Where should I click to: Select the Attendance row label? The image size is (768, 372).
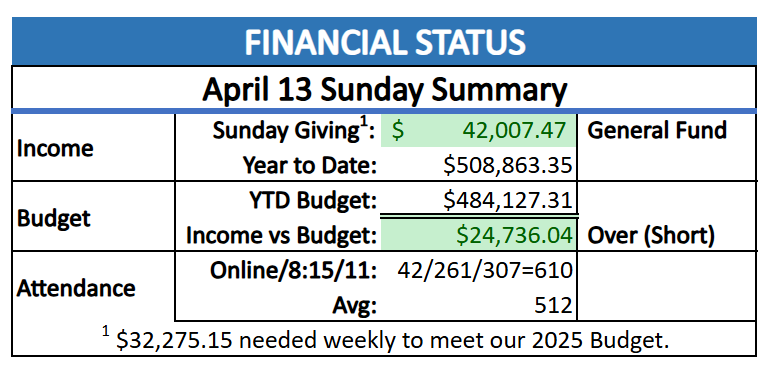[76, 288]
